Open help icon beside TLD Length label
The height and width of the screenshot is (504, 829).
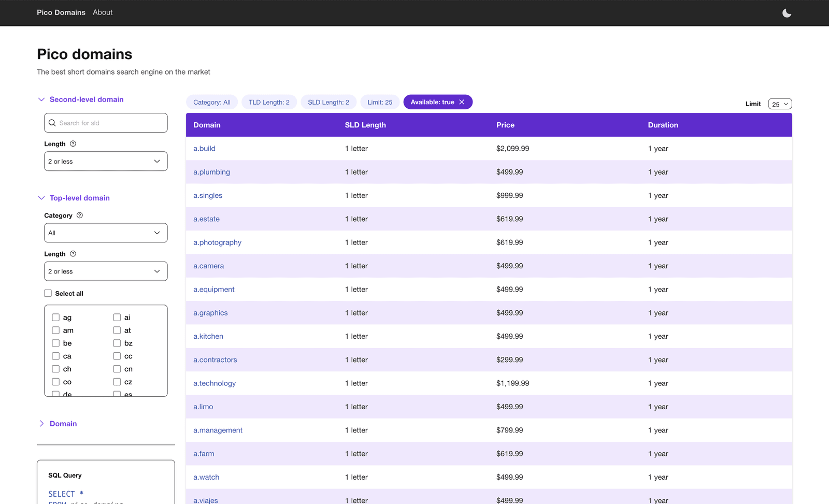73,254
